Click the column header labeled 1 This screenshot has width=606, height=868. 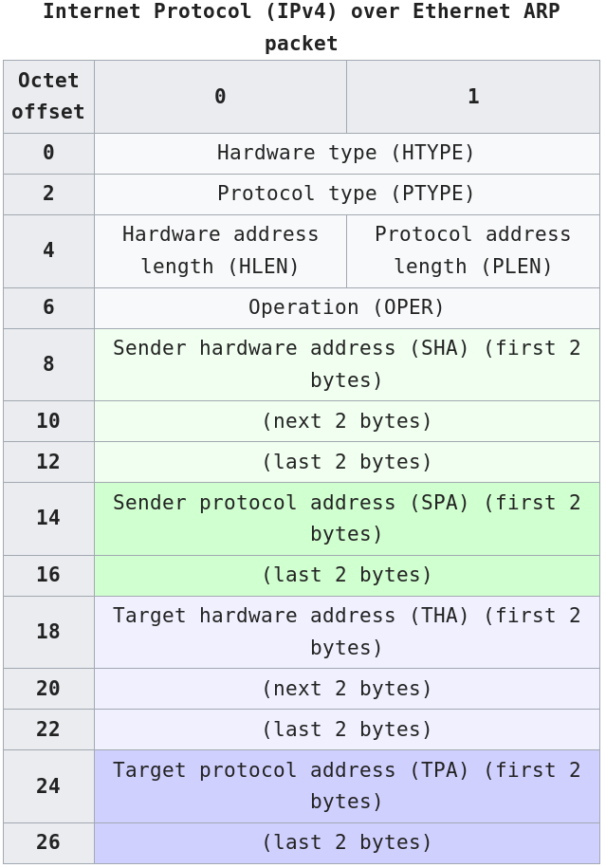click(x=472, y=97)
